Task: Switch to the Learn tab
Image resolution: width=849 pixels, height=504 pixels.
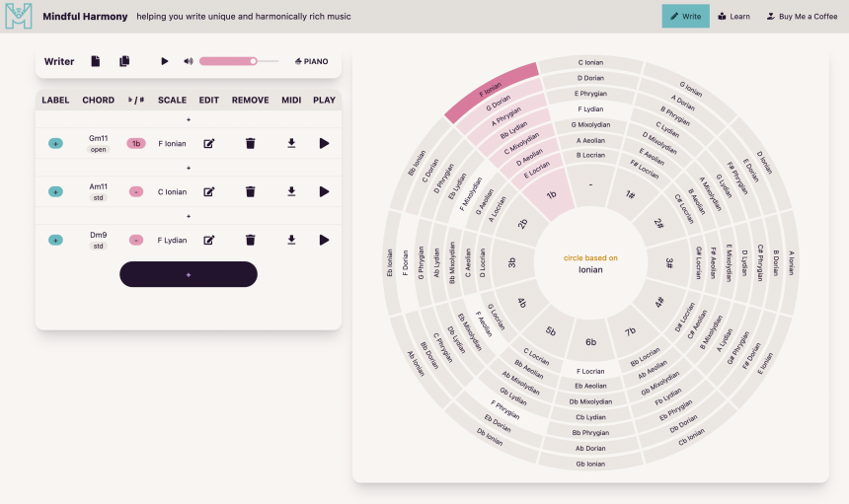Action: coord(733,16)
